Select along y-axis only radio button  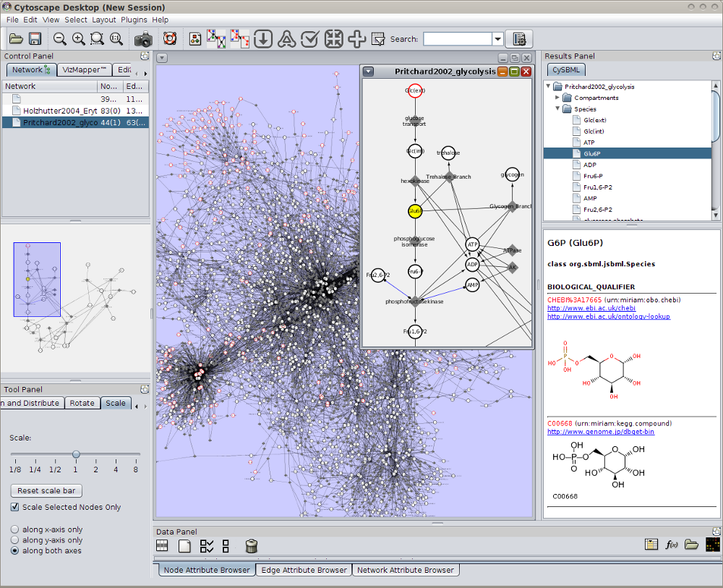click(x=14, y=540)
